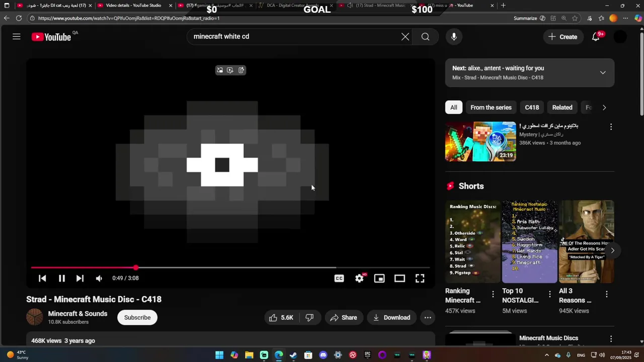Open the account avatar menu

(x=620, y=37)
